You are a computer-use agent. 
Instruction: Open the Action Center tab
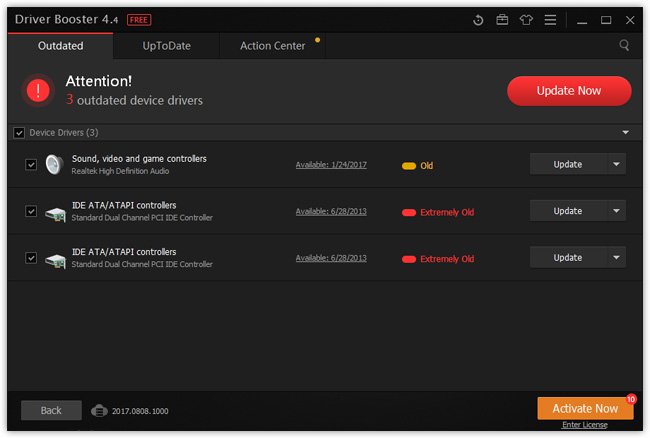pyautogui.click(x=272, y=46)
